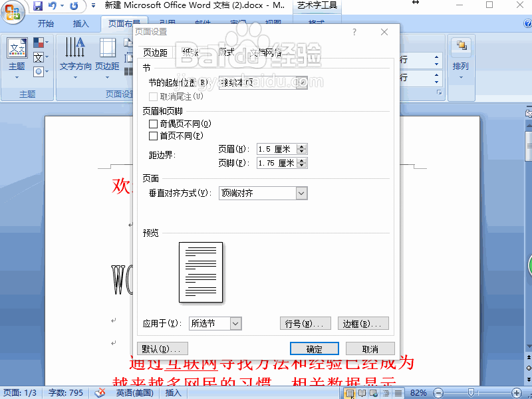Open the theme colors icon

pyautogui.click(x=39, y=43)
